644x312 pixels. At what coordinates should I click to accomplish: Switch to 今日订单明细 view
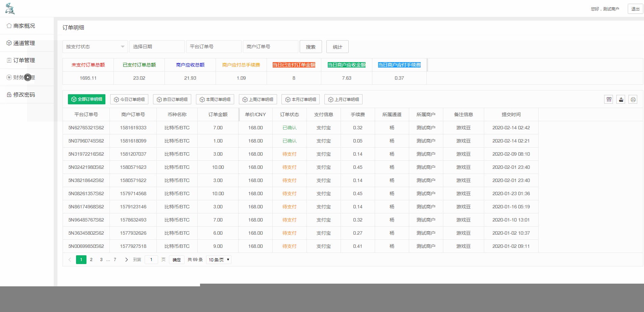129,99
